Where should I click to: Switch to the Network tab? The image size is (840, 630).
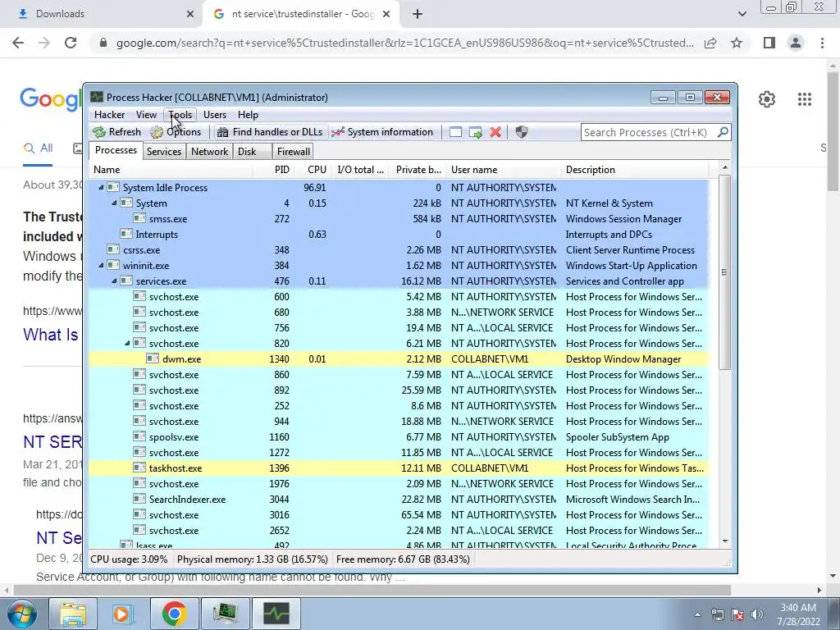[x=209, y=152]
